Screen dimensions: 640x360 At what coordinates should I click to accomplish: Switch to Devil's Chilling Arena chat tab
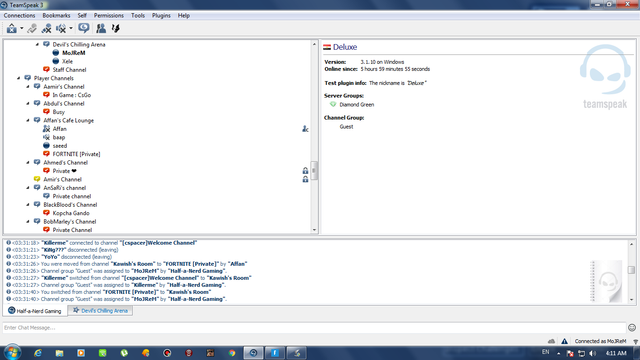pyautogui.click(x=100, y=311)
